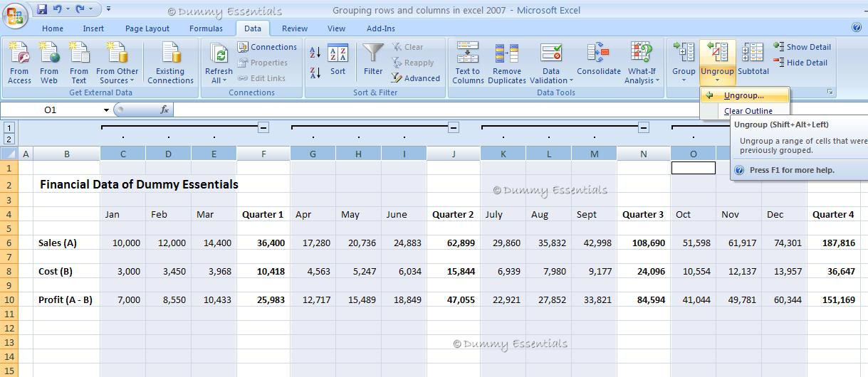This screenshot has width=868, height=377.
Task: Open Add-Ins tab
Action: 381,28
